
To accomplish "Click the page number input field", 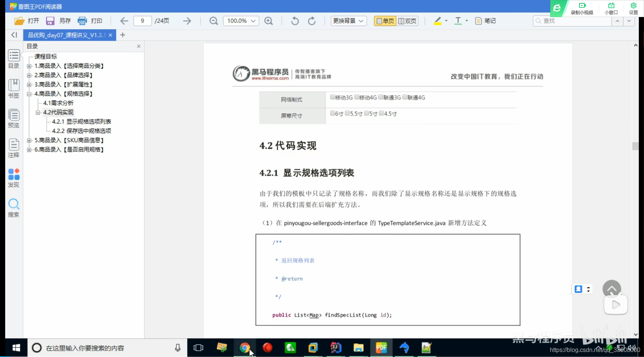I will [x=142, y=21].
